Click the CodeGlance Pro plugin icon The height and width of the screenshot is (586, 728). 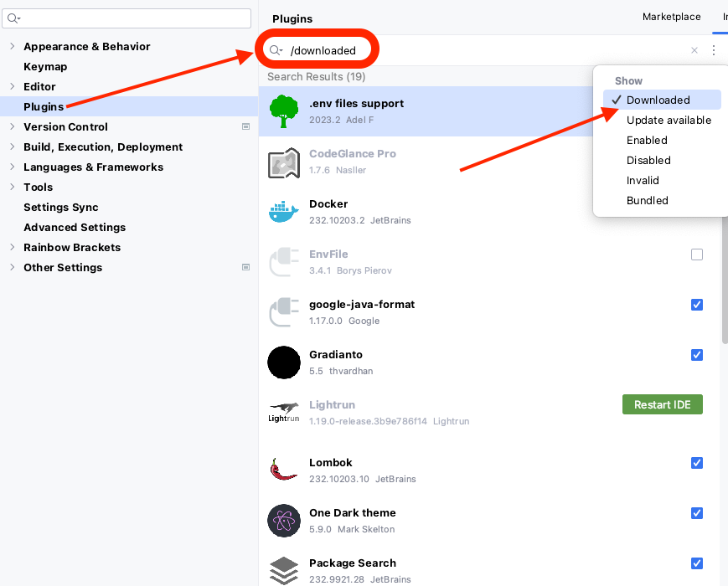coord(283,162)
